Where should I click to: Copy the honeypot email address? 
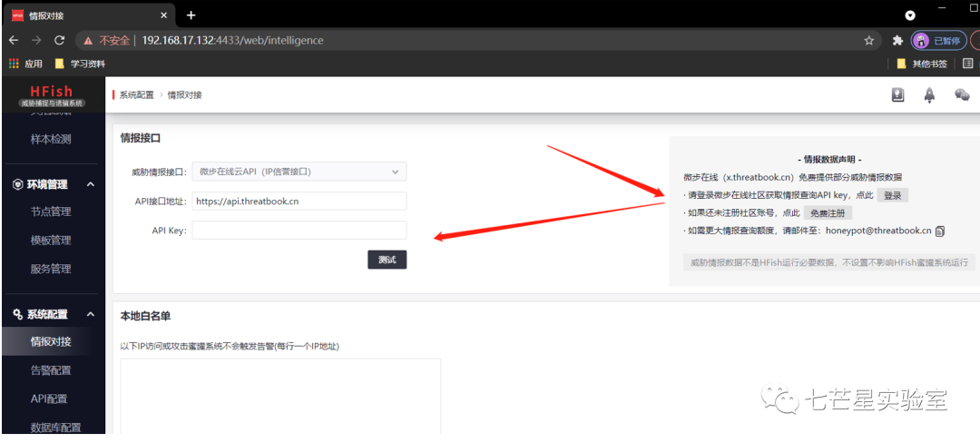pyautogui.click(x=940, y=231)
